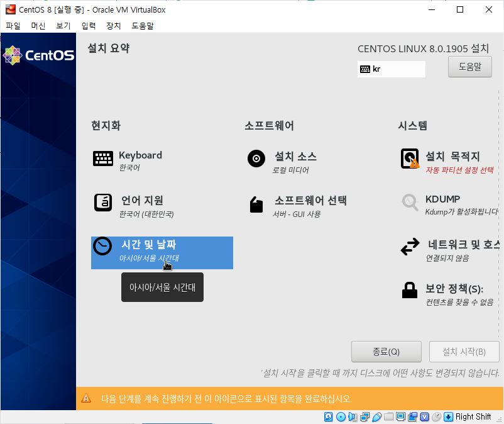Select 시간 및 날짜 title text
The image size is (504, 424).
click(x=148, y=245)
